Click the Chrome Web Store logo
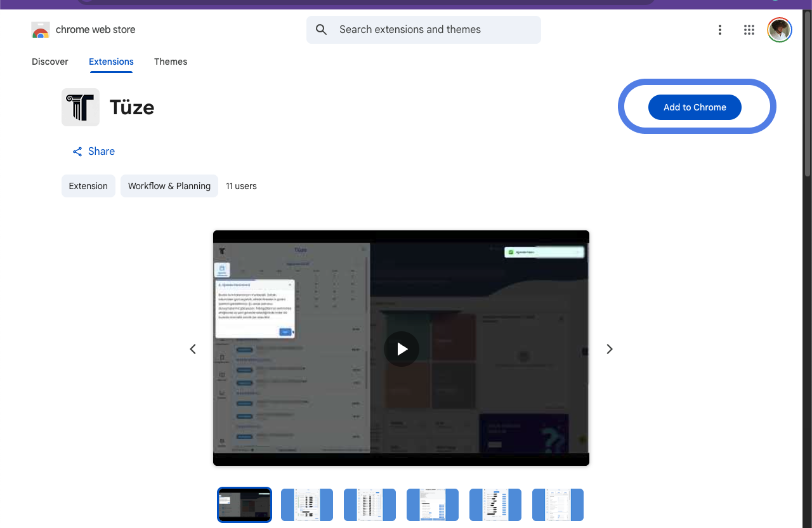Image resolution: width=812 pixels, height=528 pixels. tap(41, 30)
